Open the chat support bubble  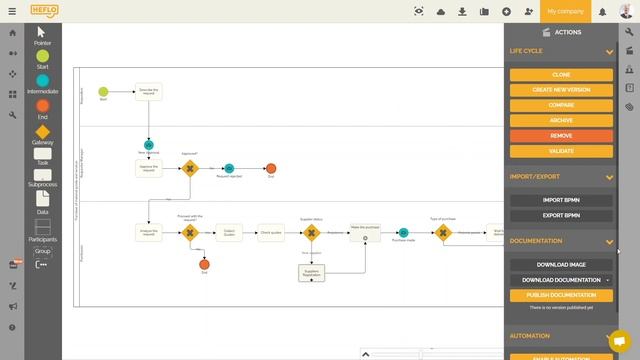coord(620,340)
